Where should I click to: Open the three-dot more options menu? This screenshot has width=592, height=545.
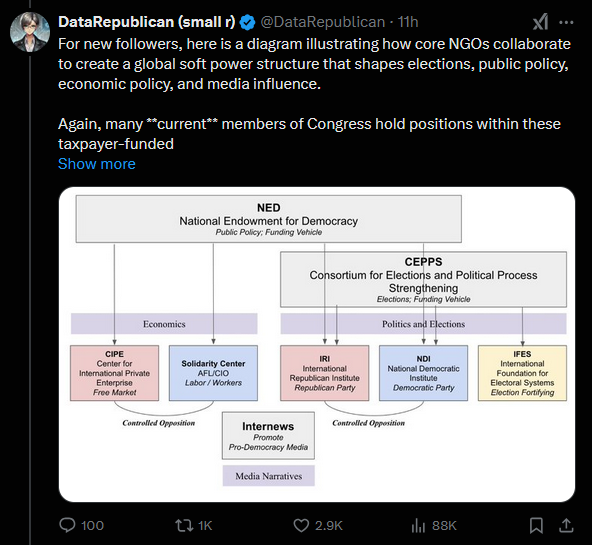tap(566, 23)
